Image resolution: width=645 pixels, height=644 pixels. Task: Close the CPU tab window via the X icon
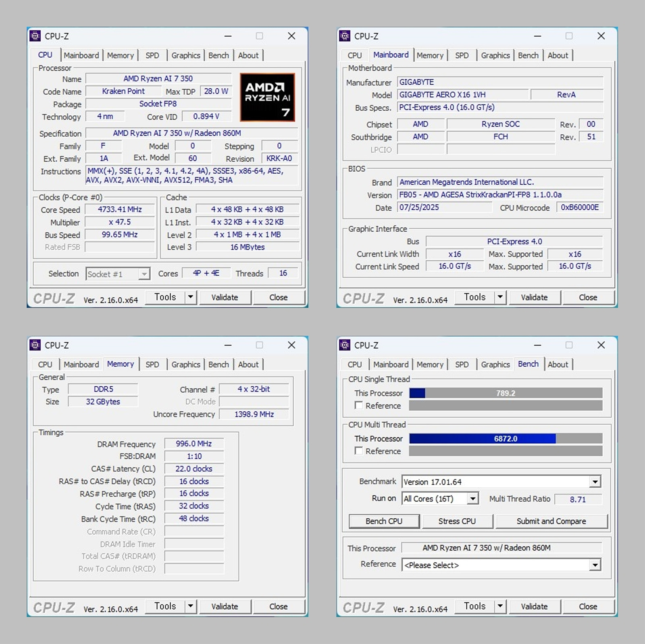291,36
